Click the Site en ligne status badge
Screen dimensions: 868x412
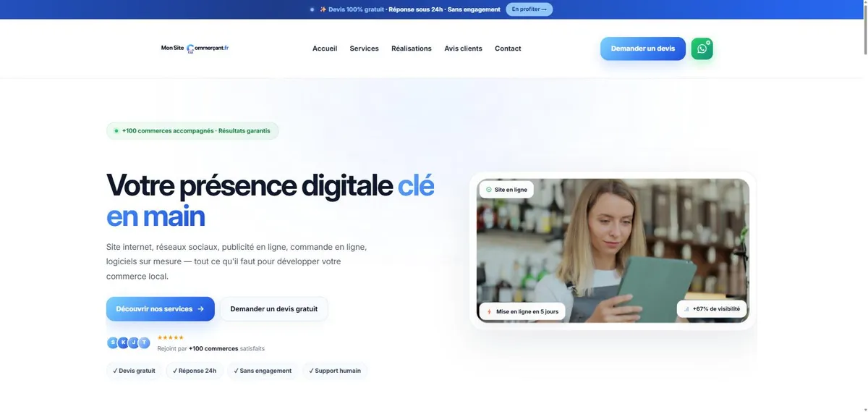(x=506, y=190)
